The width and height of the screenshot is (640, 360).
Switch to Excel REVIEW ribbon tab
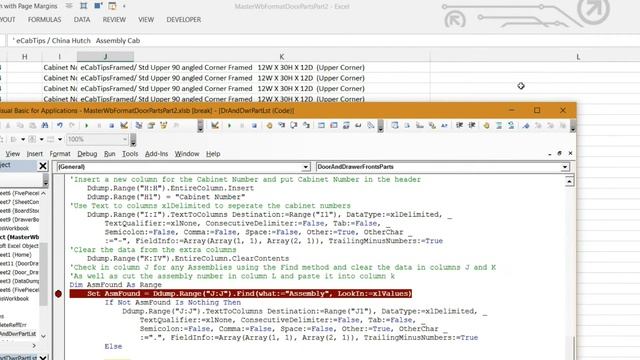tap(114, 20)
